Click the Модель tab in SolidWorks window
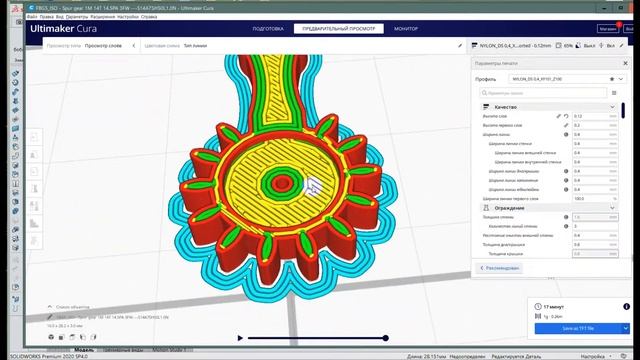Image resolution: width=640 pixels, height=360 pixels. 84,350
